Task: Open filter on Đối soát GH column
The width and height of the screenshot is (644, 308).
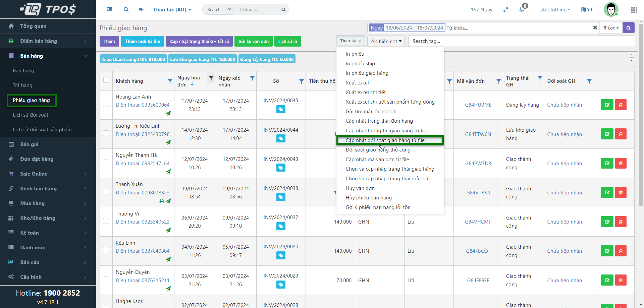Action: click(589, 81)
